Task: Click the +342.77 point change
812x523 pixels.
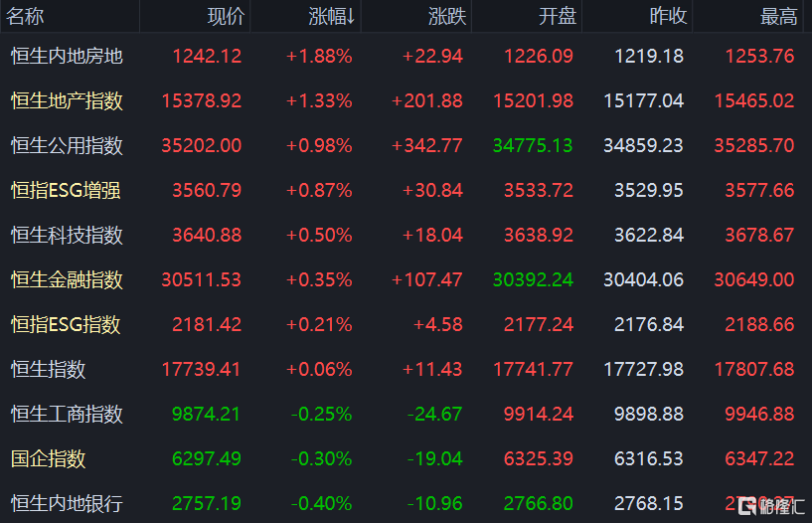Action: (427, 145)
